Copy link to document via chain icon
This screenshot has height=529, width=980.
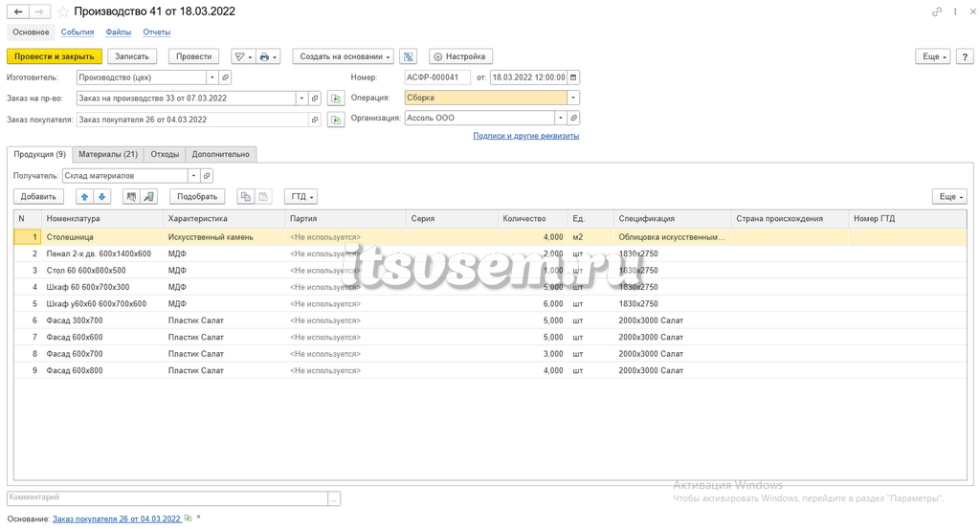[x=936, y=11]
